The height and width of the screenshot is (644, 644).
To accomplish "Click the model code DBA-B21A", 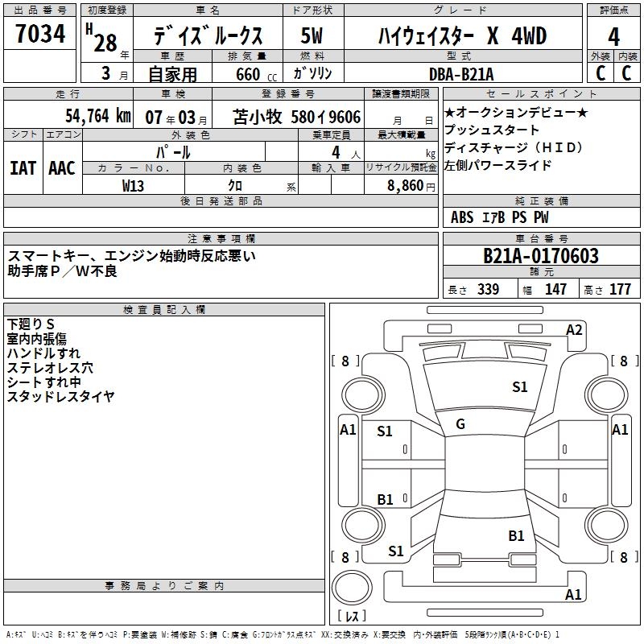I will point(462,73).
